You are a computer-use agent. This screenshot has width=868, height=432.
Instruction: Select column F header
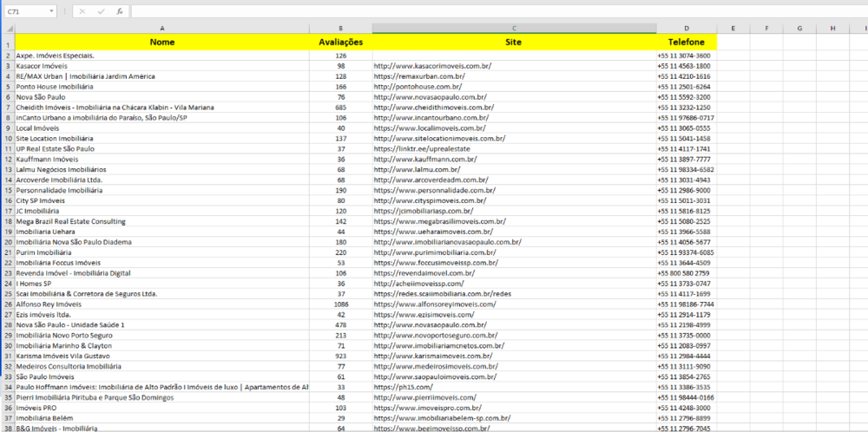pos(766,29)
